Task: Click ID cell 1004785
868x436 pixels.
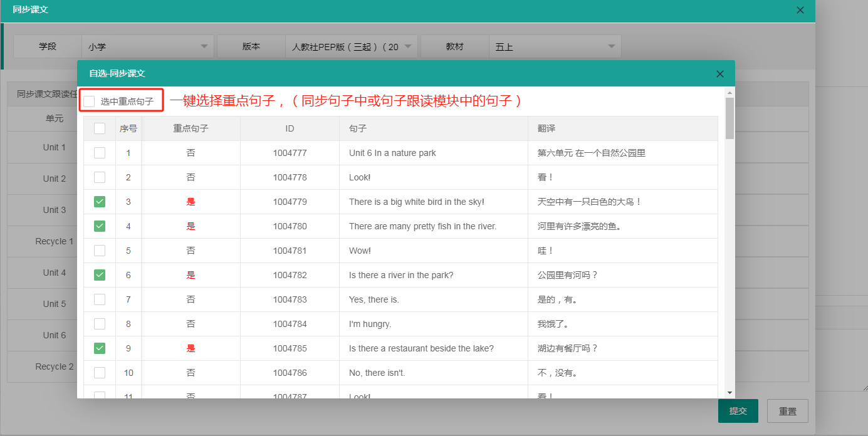Action: tap(290, 348)
